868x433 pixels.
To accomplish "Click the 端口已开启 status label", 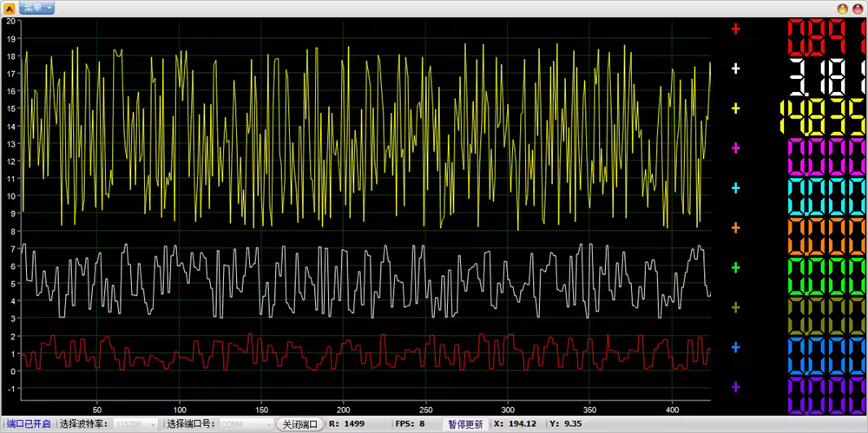I will [29, 424].
